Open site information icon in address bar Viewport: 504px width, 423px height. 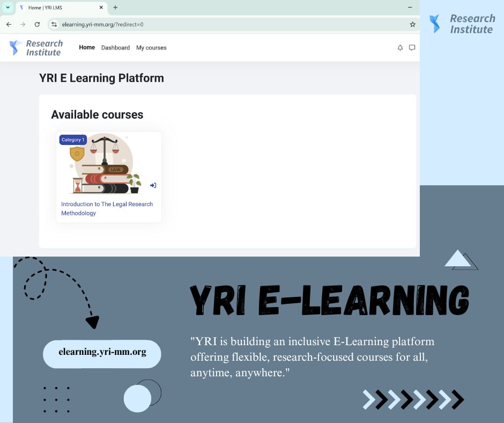pos(54,25)
